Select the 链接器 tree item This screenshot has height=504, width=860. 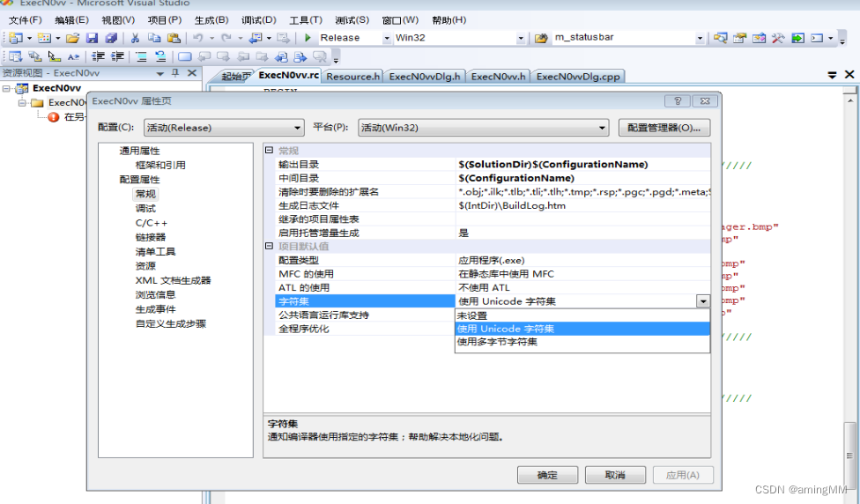click(x=151, y=237)
